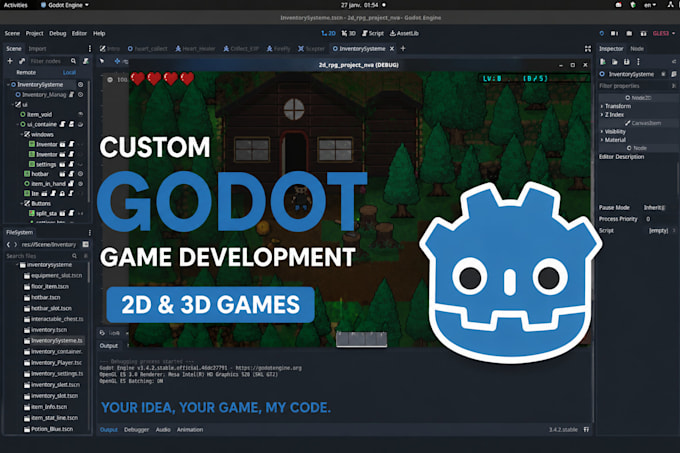Add a new node with the plus icon
The image size is (680, 453).
pos(10,61)
